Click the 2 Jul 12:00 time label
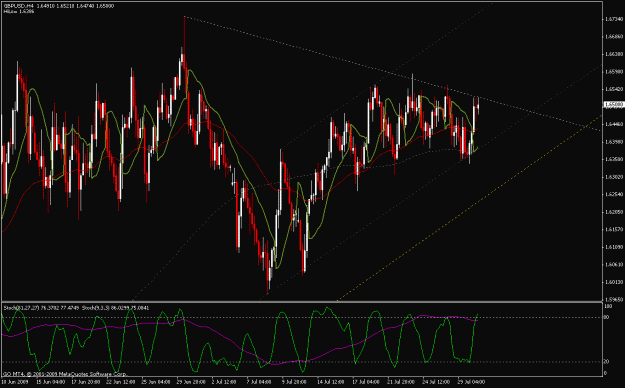Image resolution: width=625 pixels, height=388 pixels. coord(225,382)
